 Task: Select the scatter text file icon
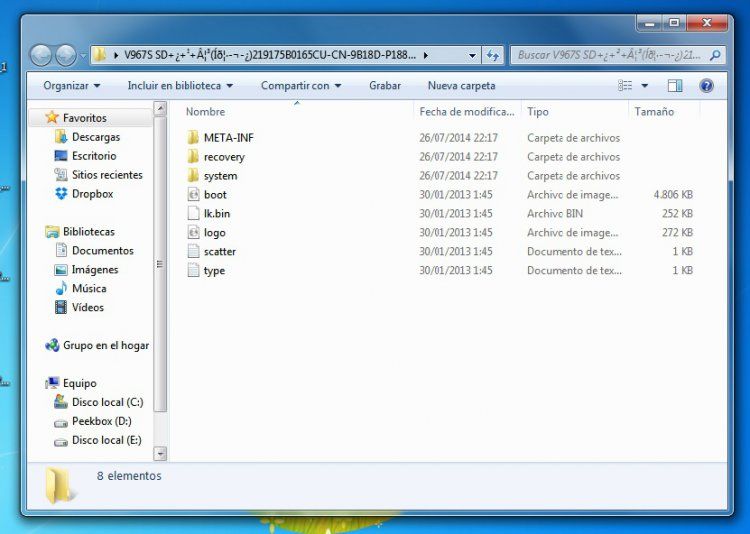[x=193, y=251]
